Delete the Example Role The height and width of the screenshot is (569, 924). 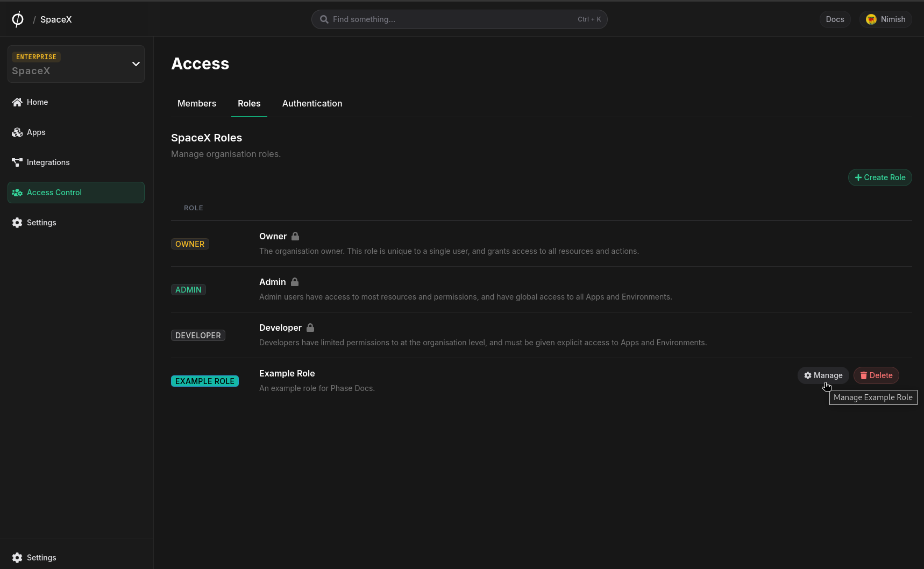[x=876, y=375]
